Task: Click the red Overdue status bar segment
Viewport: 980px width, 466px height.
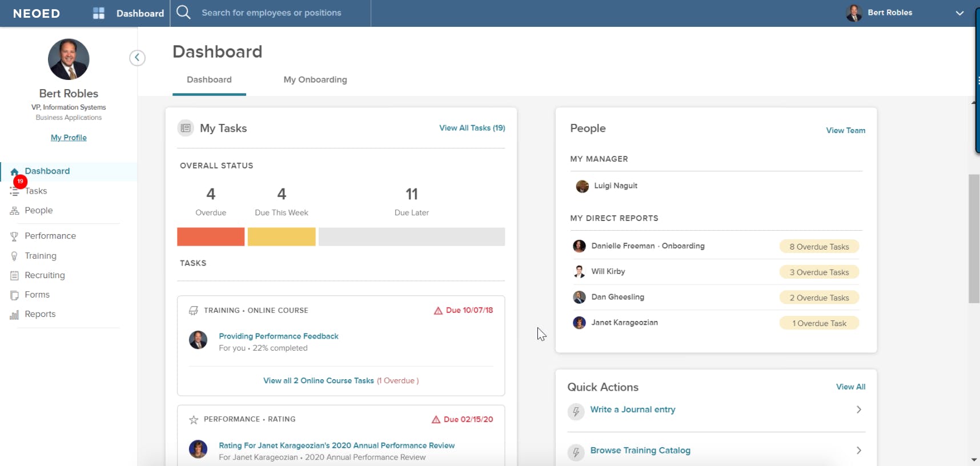Action: point(211,236)
